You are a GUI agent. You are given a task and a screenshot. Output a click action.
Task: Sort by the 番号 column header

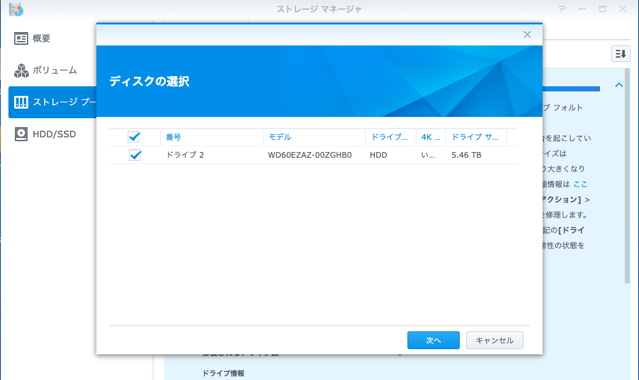point(212,137)
